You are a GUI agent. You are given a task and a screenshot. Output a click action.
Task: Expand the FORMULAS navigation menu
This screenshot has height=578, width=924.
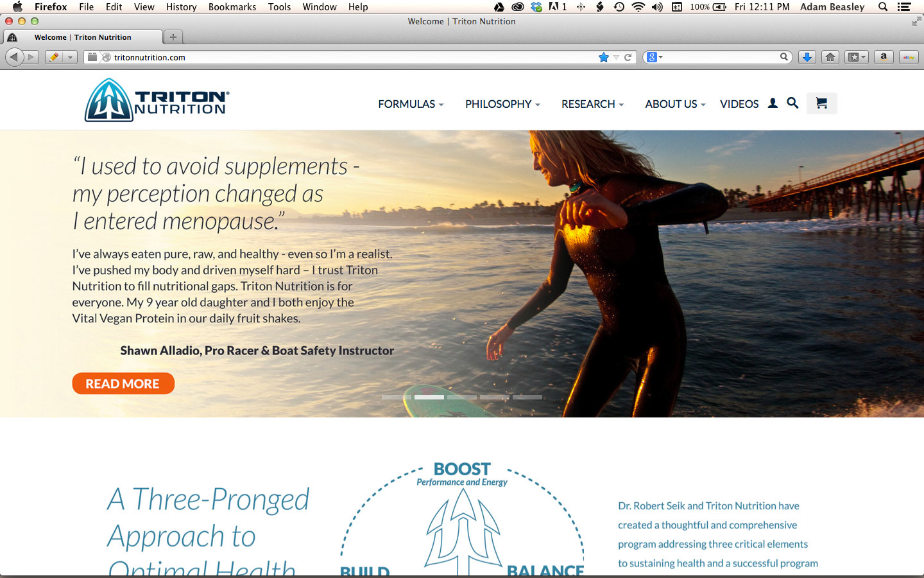(x=411, y=104)
